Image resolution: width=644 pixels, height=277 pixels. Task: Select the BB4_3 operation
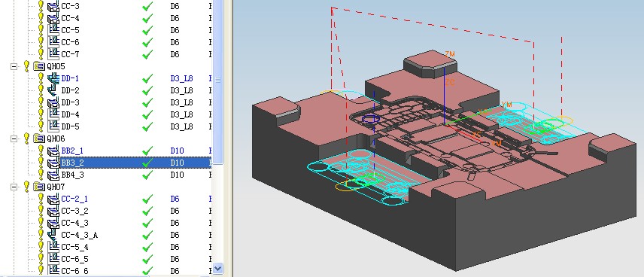[72, 175]
